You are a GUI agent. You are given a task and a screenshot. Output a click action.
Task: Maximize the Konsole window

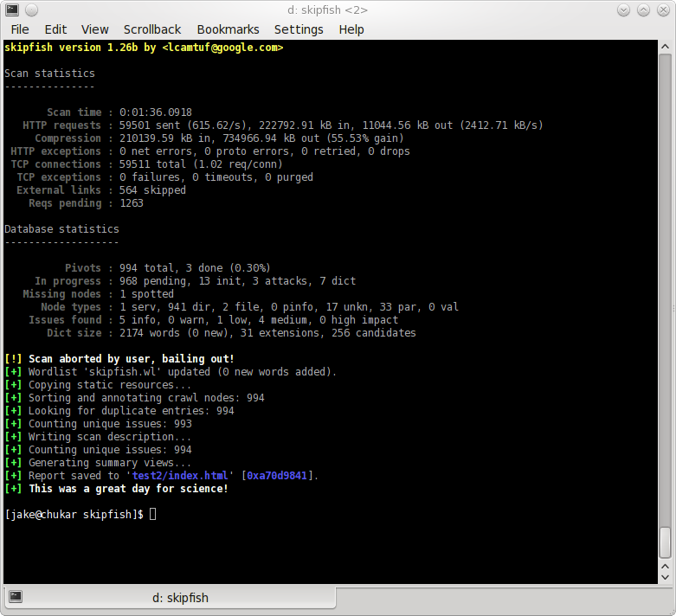[x=644, y=10]
